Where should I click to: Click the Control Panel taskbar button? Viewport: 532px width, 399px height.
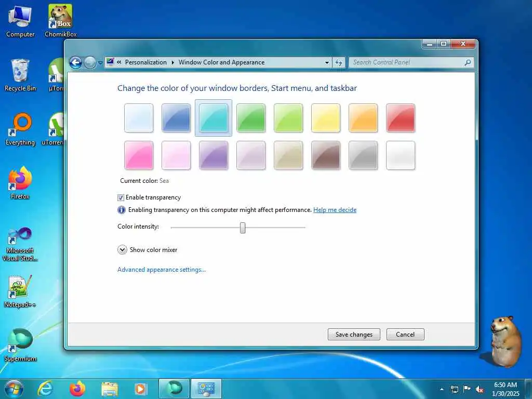pos(206,389)
